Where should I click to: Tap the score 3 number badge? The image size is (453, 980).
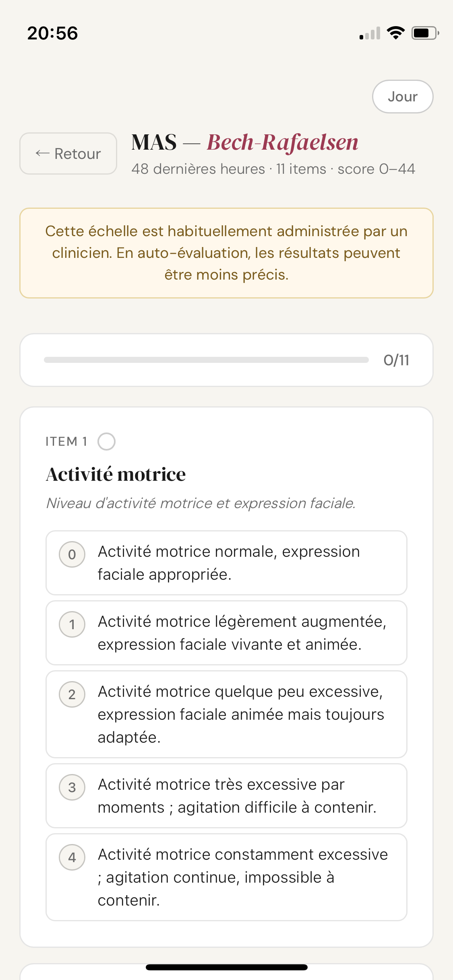pos(72,787)
